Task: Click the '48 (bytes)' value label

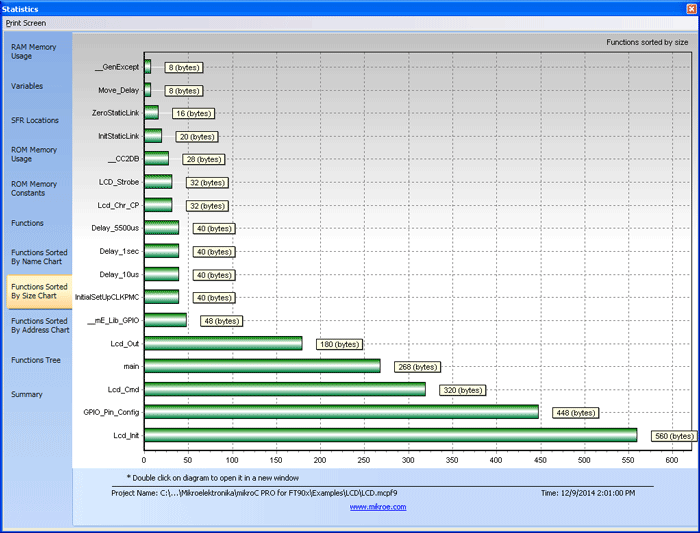Action: (221, 321)
